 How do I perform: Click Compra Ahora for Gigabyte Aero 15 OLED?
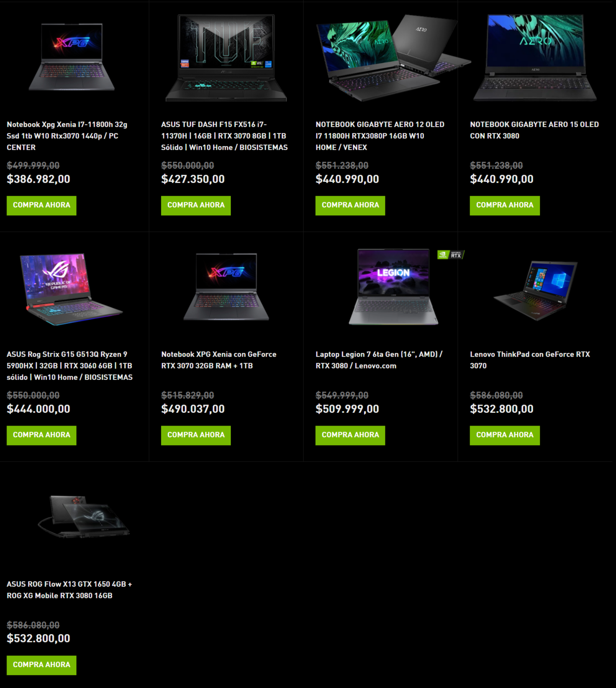tap(505, 205)
